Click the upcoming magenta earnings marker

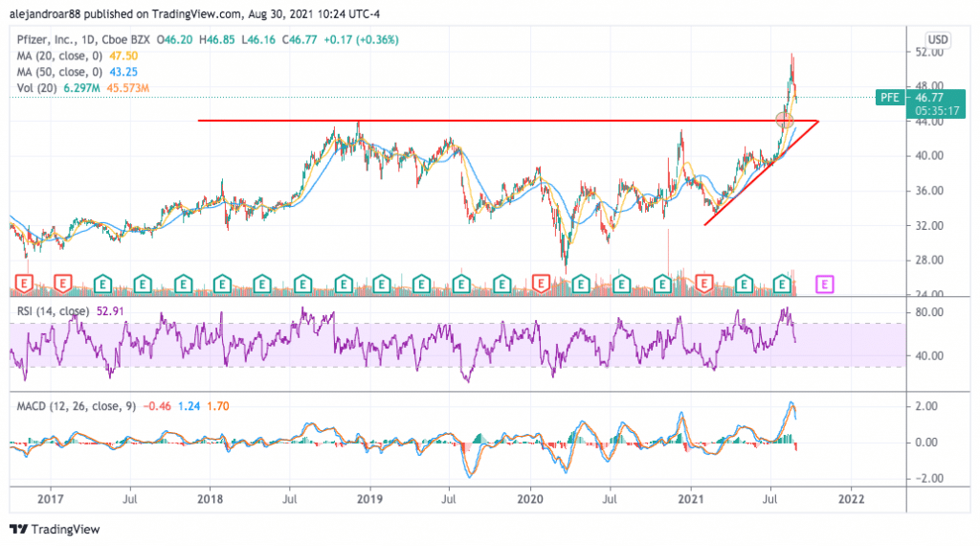tap(824, 285)
